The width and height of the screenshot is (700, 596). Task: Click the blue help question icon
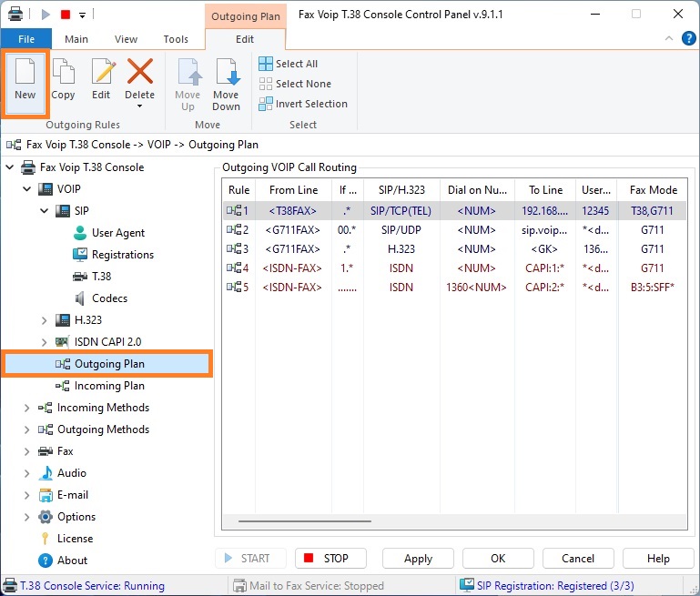pyautogui.click(x=689, y=38)
